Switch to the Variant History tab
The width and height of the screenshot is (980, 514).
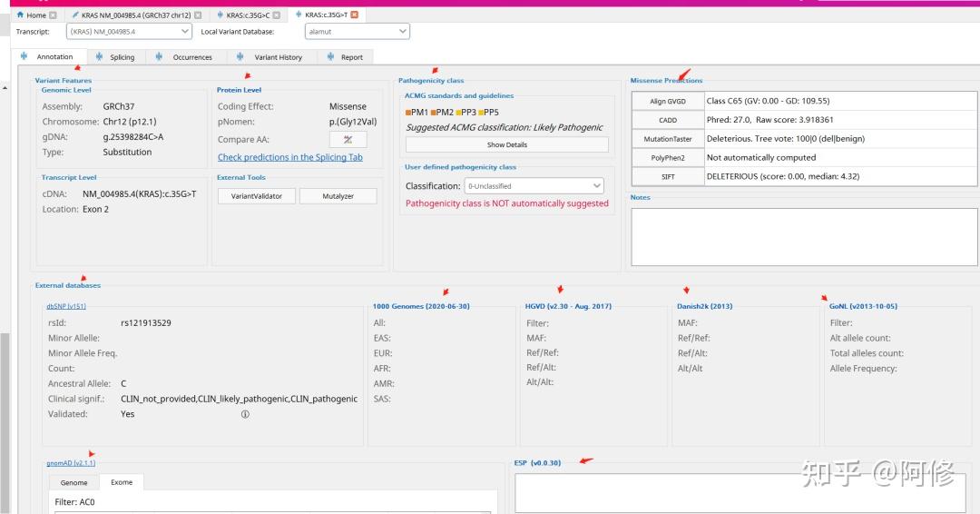(270, 57)
